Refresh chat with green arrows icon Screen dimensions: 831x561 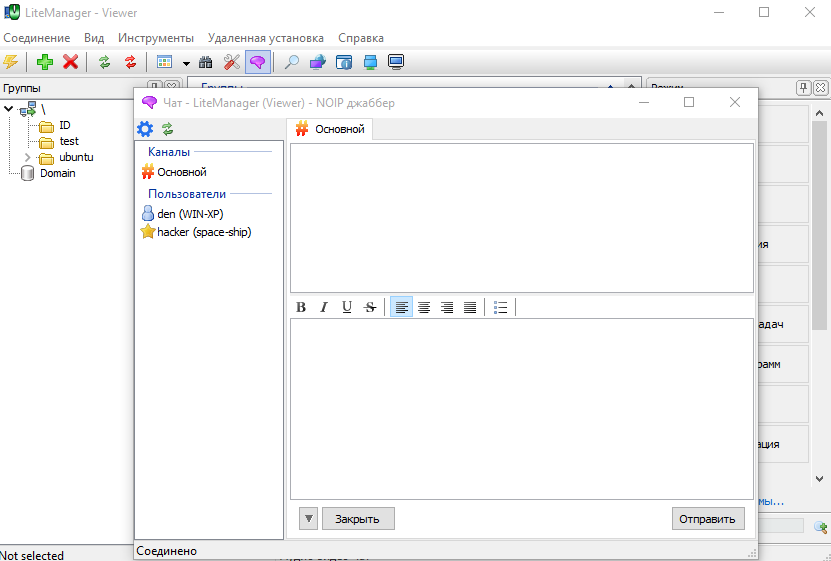167,129
